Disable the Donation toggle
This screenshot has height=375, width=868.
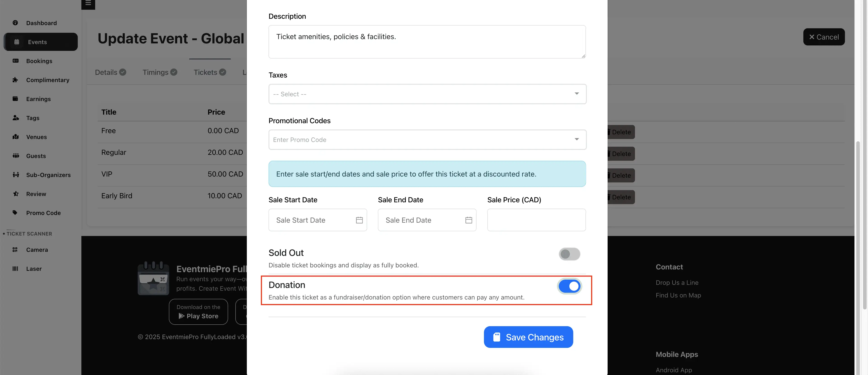point(569,286)
